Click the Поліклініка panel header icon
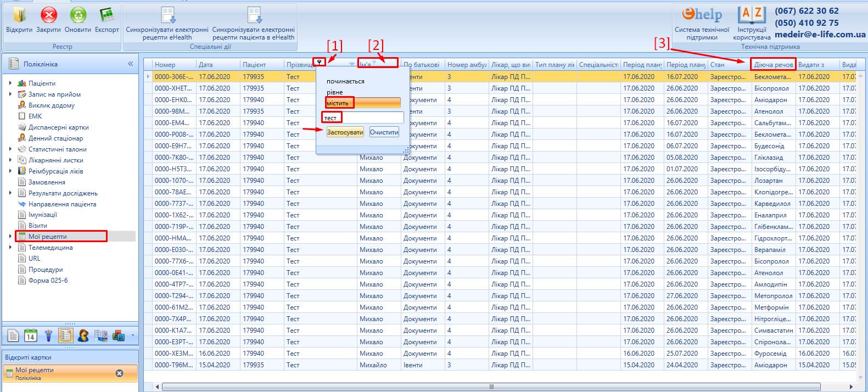 13,64
